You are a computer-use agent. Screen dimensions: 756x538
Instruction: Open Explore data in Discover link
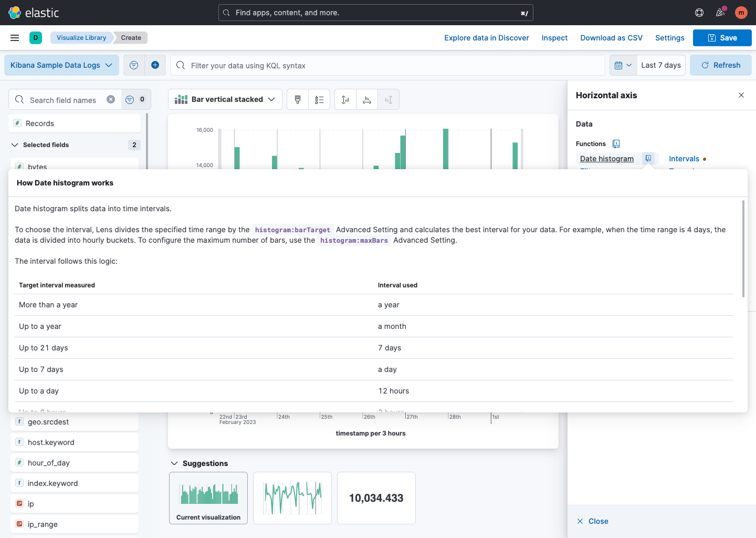coord(486,37)
